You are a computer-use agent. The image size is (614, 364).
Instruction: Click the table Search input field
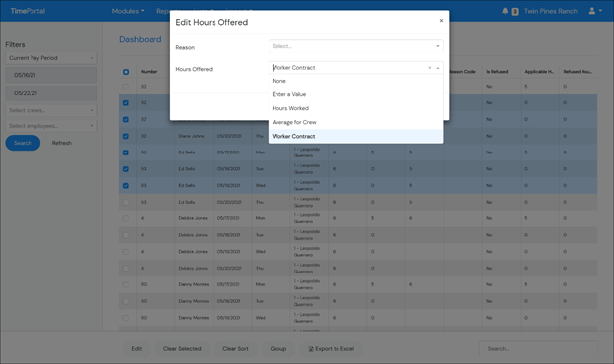(538, 348)
